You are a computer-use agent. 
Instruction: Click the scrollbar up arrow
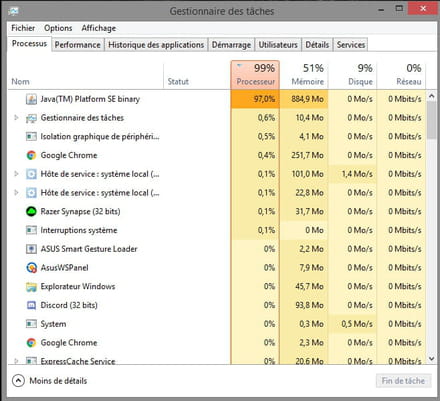click(x=432, y=96)
